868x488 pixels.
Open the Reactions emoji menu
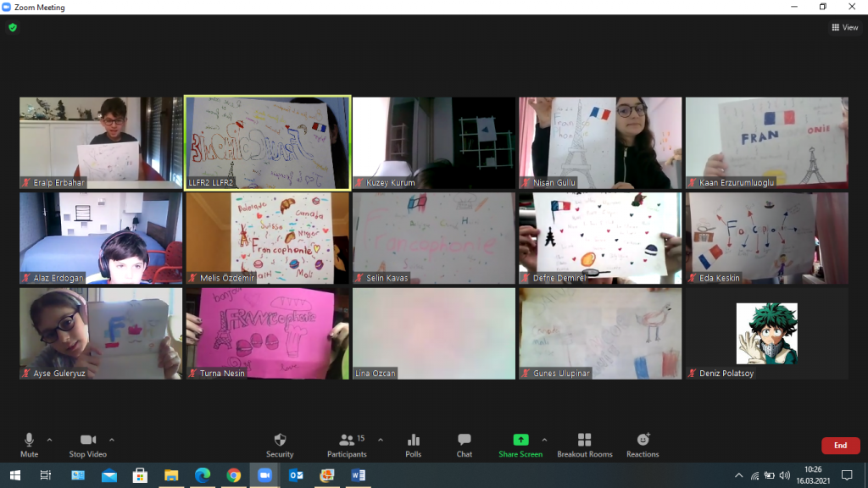[x=643, y=441]
